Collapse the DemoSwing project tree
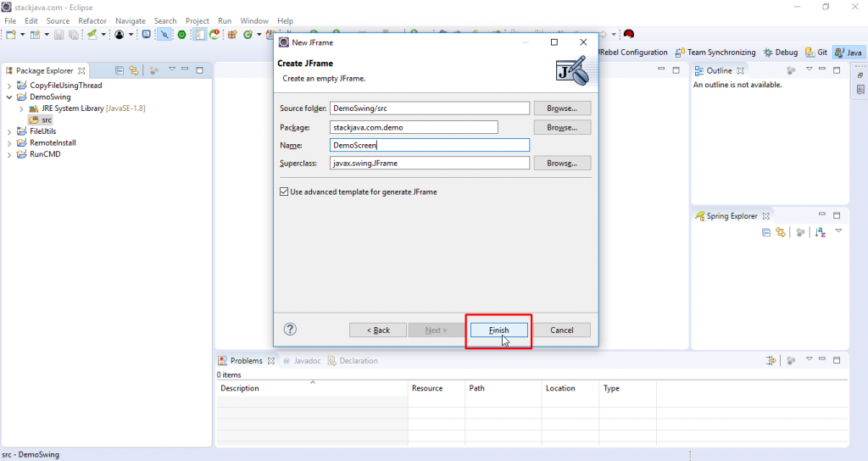 click(x=8, y=97)
